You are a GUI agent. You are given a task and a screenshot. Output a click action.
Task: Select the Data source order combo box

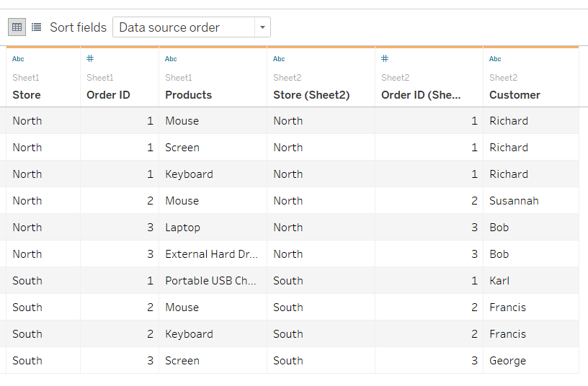(x=184, y=27)
